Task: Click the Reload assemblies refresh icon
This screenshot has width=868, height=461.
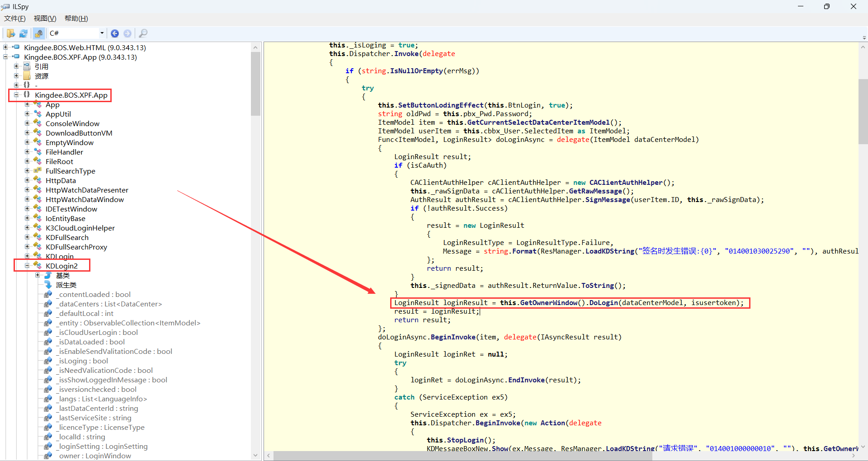Action: pos(24,33)
